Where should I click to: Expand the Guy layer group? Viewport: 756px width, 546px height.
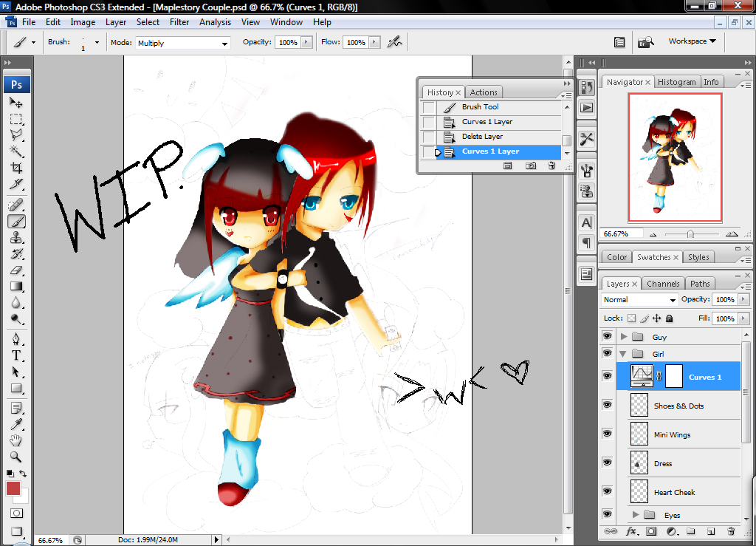tap(624, 337)
